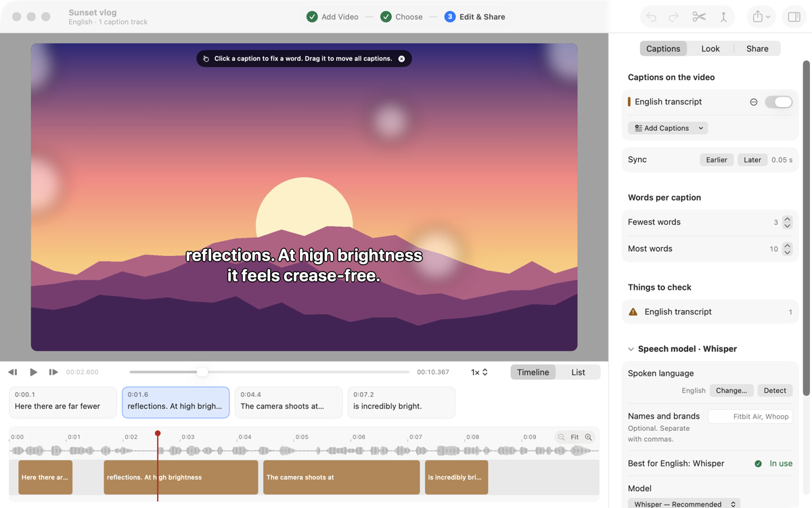Viewport: 812px width, 508px height.
Task: Select the scissors split tool
Action: pos(699,17)
